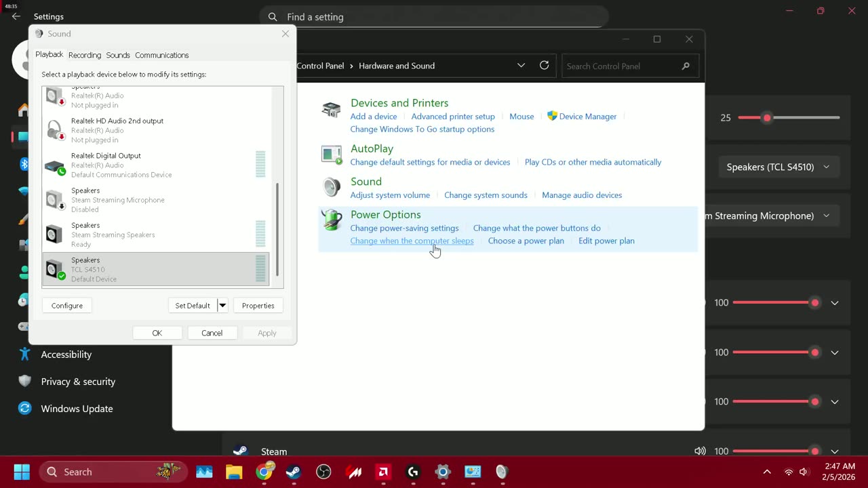The height and width of the screenshot is (488, 868).
Task: Click the Search Control Panel field
Action: tap(630, 66)
